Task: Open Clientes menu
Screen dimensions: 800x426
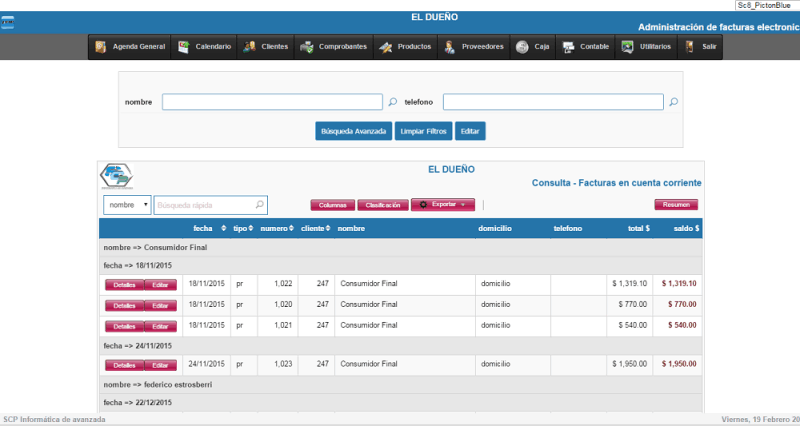Action: tap(266, 47)
